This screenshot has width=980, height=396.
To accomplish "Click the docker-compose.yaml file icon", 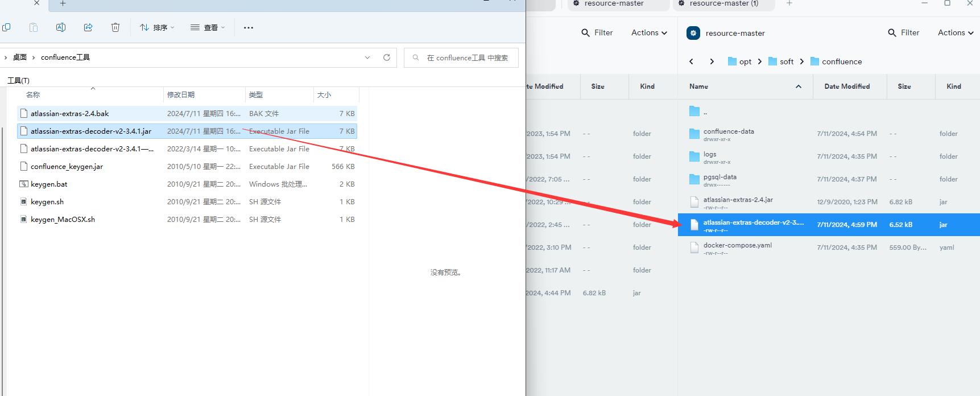I will (x=694, y=247).
